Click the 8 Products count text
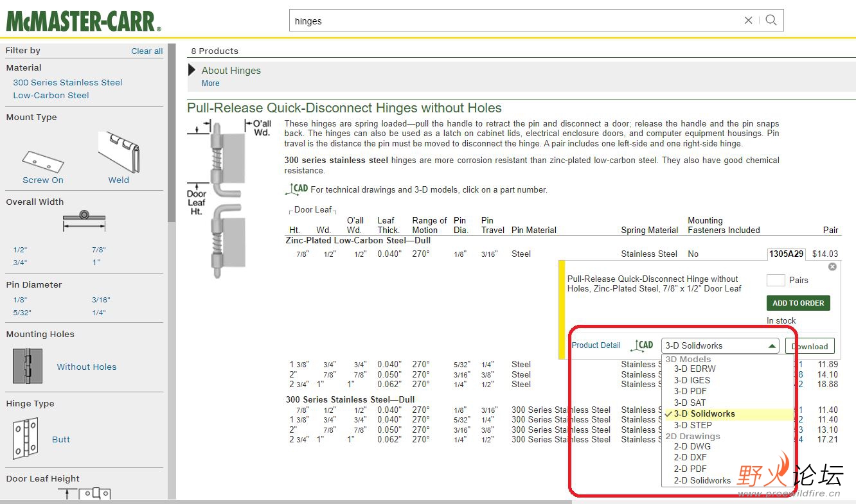The image size is (856, 504). click(x=215, y=51)
